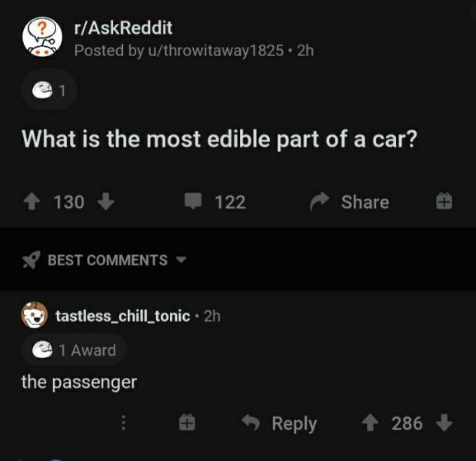Screen dimensions: 476x461
Task: Visit u/throwitaway1825's profile
Action: (216, 51)
